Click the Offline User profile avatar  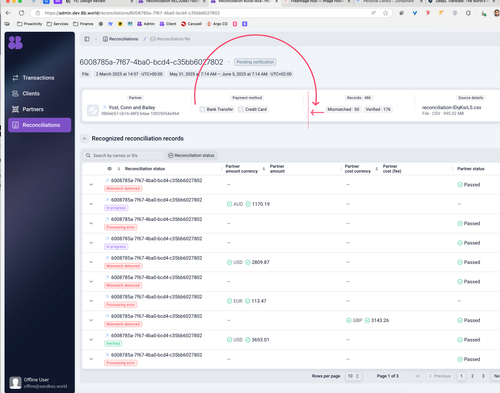click(15, 383)
